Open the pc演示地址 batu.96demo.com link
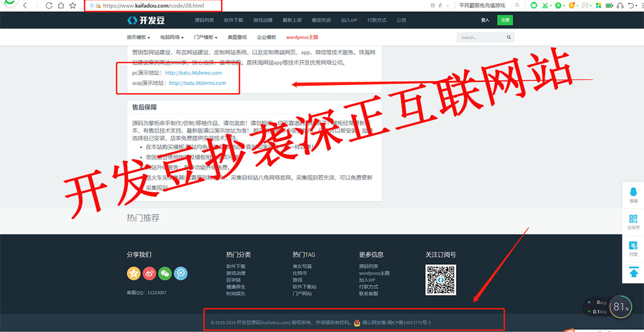The width and height of the screenshot is (644, 332). pos(193,73)
